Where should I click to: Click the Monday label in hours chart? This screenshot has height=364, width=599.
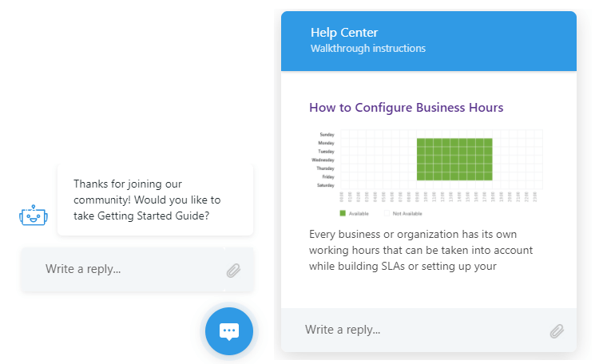point(327,143)
